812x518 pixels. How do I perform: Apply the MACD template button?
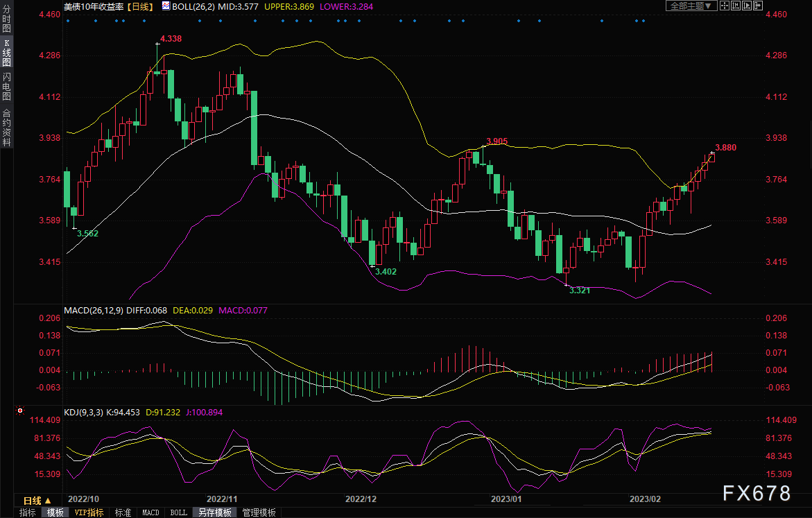pyautogui.click(x=150, y=512)
